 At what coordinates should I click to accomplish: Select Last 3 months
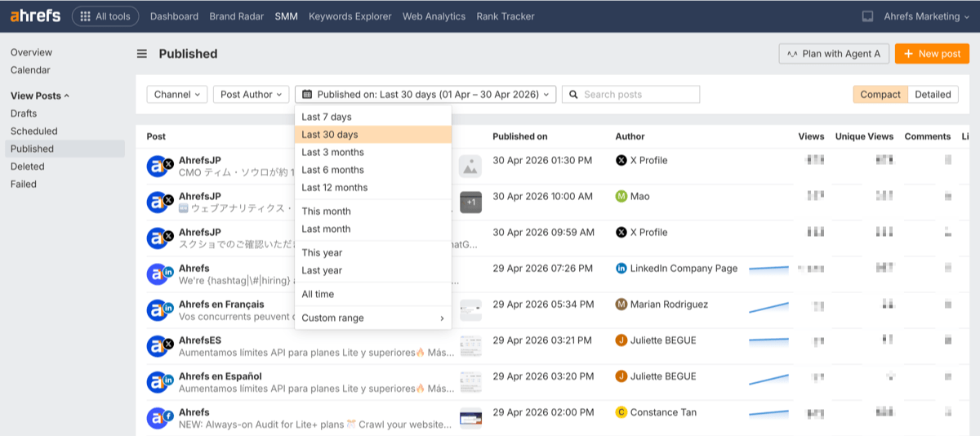pos(373,153)
